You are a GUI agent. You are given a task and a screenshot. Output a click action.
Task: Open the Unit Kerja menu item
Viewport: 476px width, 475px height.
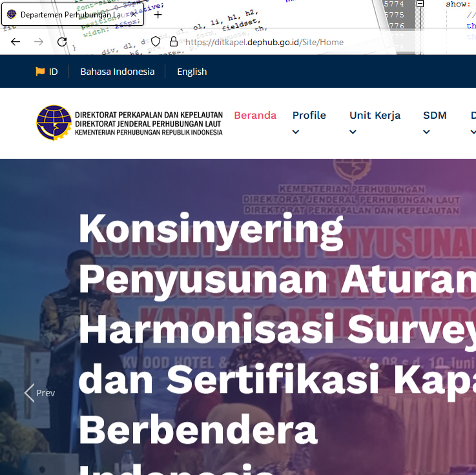375,116
